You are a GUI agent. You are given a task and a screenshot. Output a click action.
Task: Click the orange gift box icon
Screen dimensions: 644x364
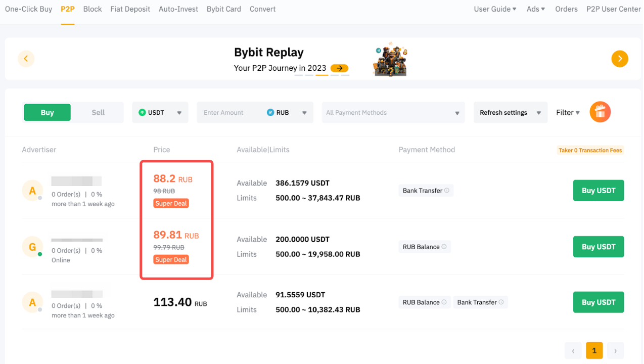pos(600,112)
